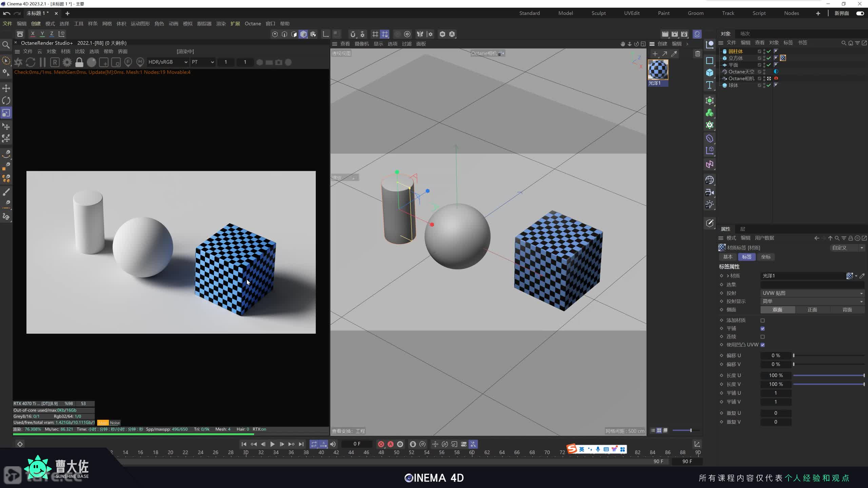
Task: Click the Octane render lock icon
Action: 79,62
